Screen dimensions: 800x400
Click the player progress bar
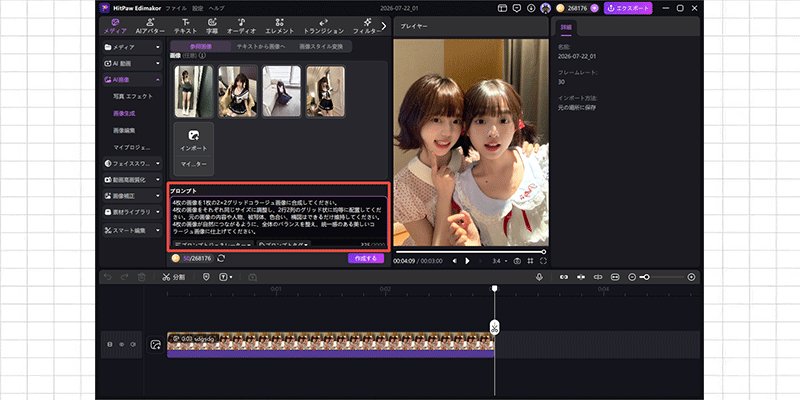(470, 252)
